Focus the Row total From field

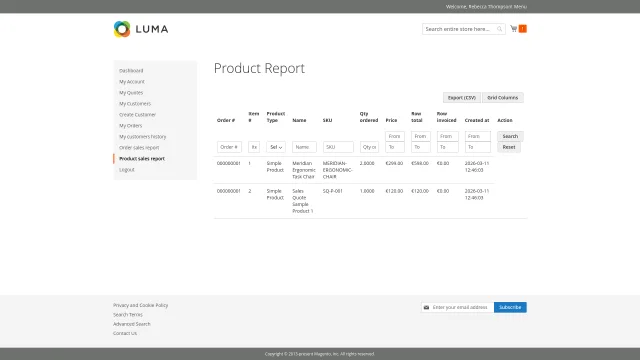pos(421,136)
